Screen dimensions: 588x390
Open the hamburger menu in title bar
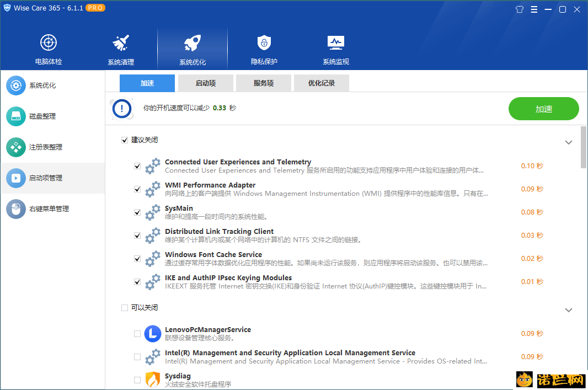(534, 9)
